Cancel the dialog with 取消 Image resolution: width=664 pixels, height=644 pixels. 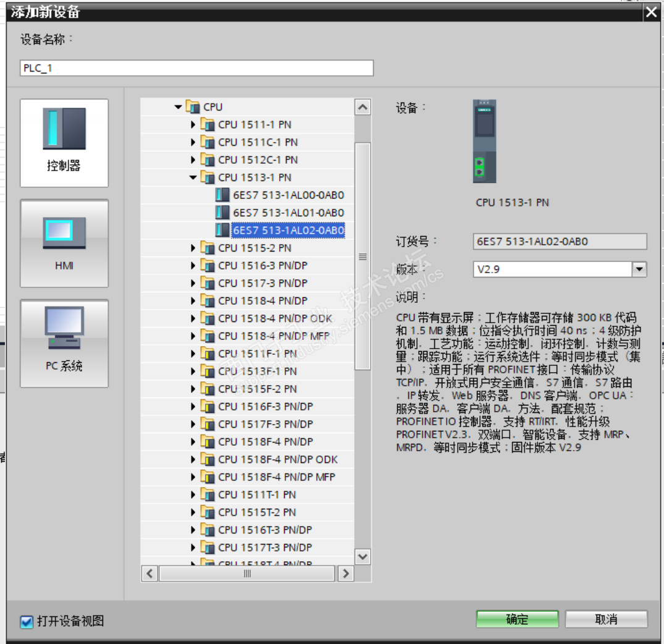[x=606, y=619]
